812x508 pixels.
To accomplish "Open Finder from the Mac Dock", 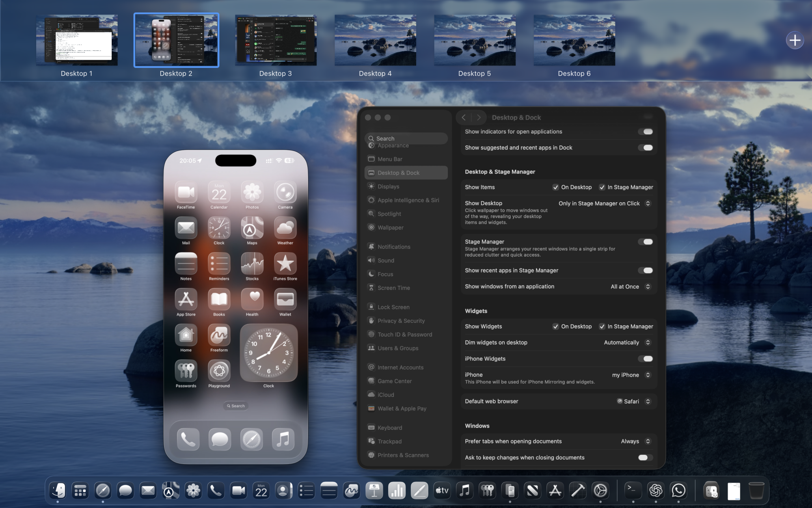I will coord(58,491).
